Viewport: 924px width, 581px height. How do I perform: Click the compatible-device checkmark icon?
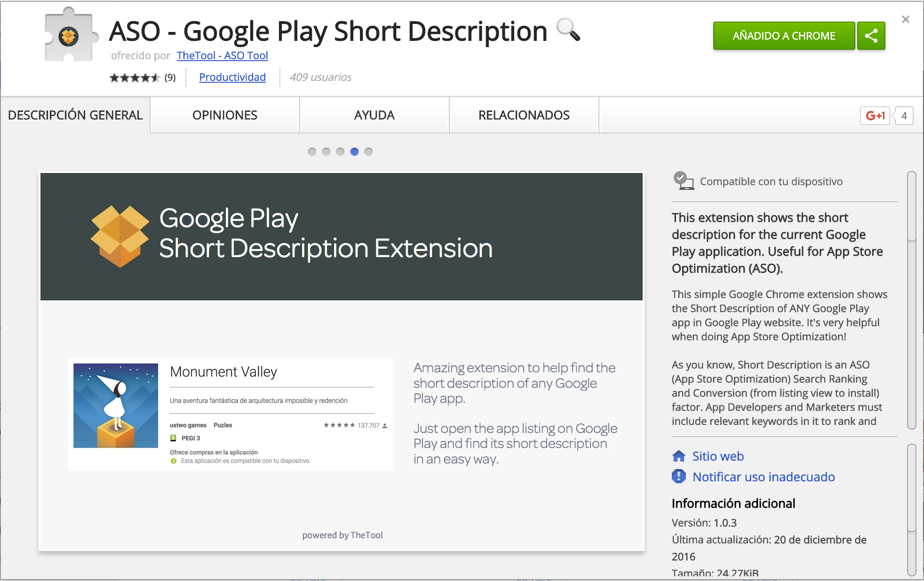coord(682,180)
